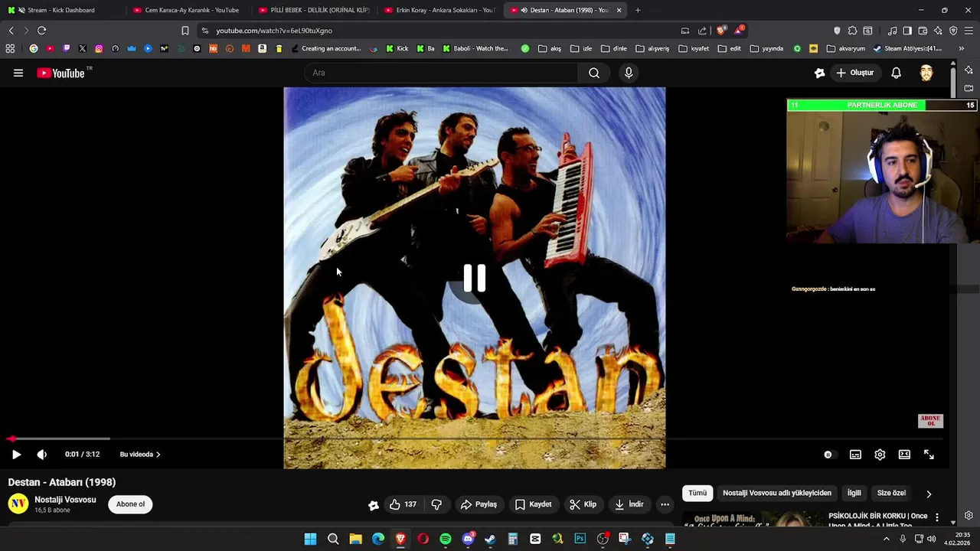The height and width of the screenshot is (551, 980).
Task: Dislike the video with the thumbs-down
Action: (x=436, y=504)
